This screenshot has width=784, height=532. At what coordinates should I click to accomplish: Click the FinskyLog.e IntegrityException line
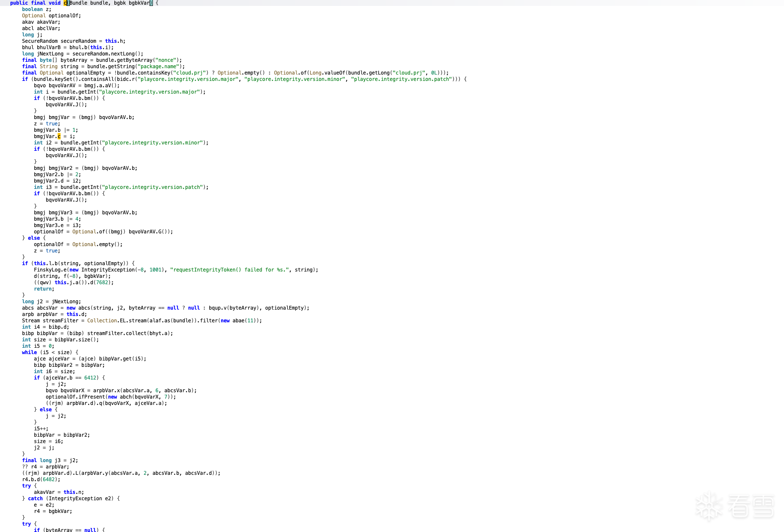click(176, 270)
